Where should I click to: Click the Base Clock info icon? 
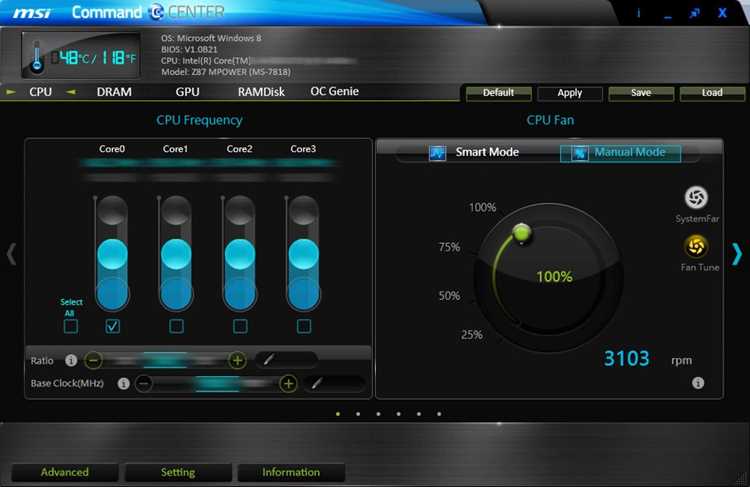pos(123,383)
